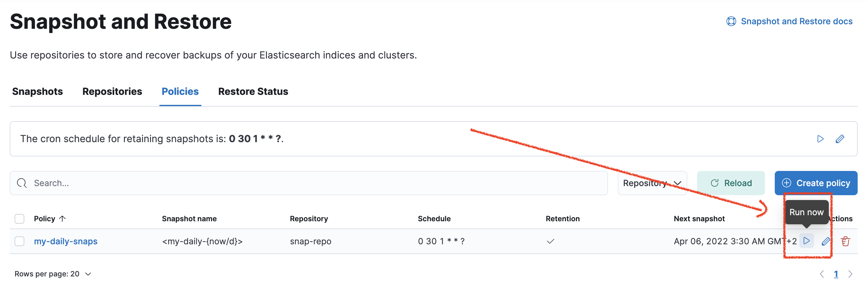The width and height of the screenshot is (868, 294).
Task: Switch to the Snapshots tab
Action: pos(37,92)
